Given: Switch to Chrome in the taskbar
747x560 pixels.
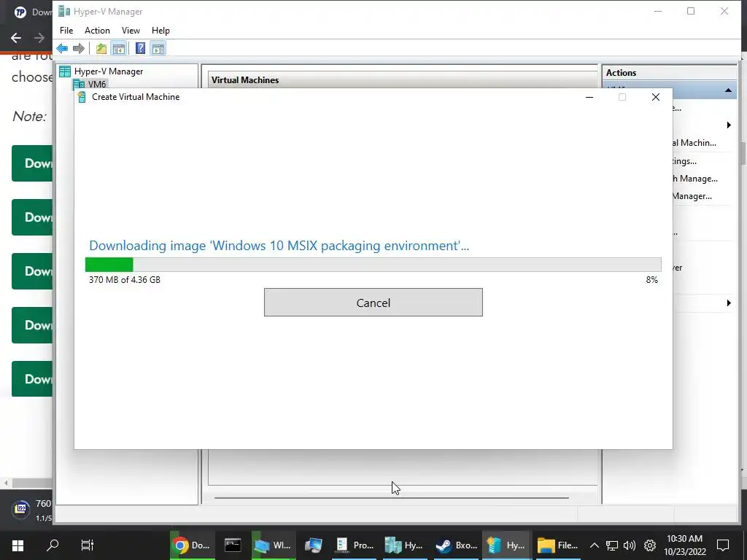Looking at the screenshot, I should tap(192, 545).
